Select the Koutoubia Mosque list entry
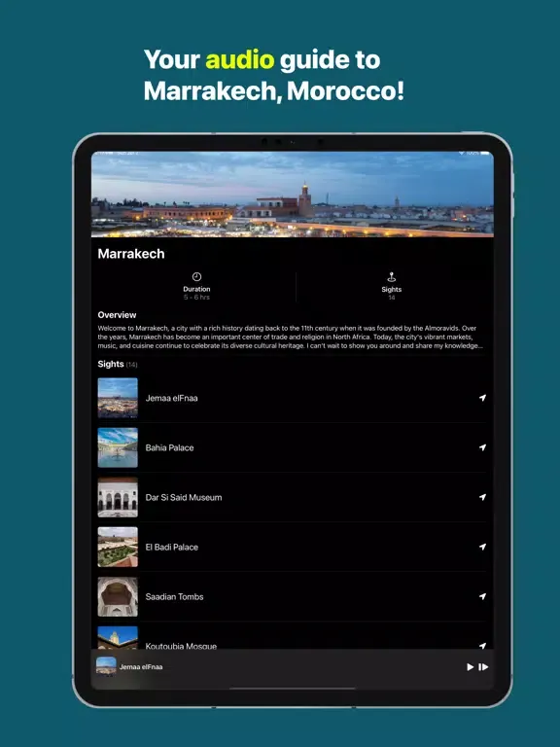Screen dimensions: 560x747 tap(292, 637)
